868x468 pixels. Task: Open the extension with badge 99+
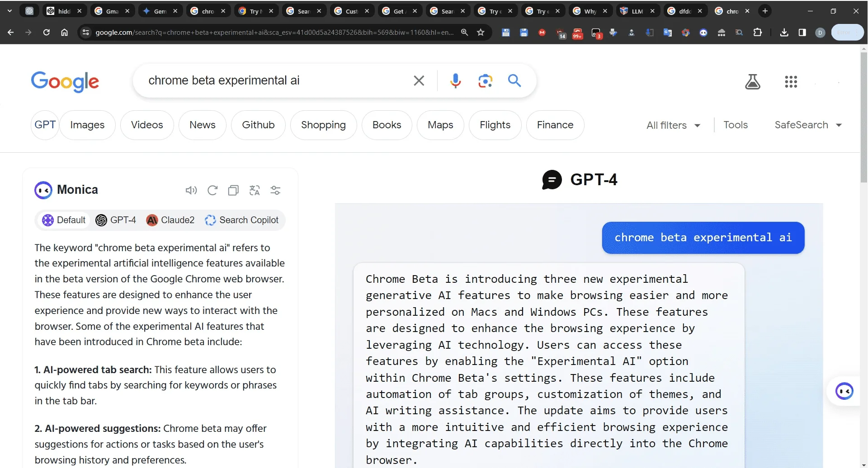point(577,33)
